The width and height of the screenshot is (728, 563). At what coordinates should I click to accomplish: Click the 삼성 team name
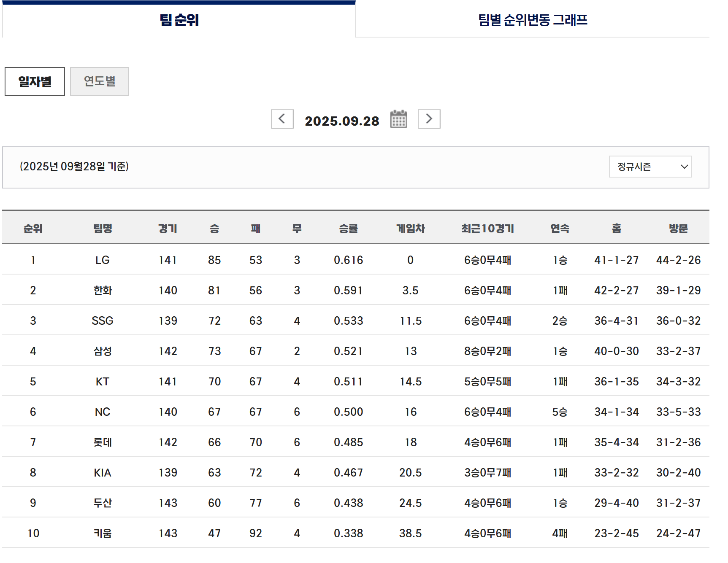103,351
